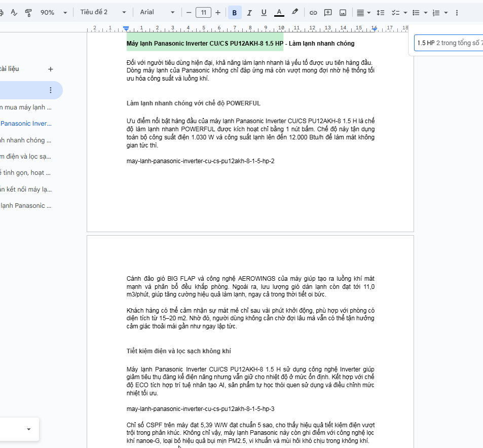This screenshot has height=448, width=483.
Task: Click heading 'Làm lạnh nhanh chóng với chế độ POWERFUL'
Action: [194, 103]
